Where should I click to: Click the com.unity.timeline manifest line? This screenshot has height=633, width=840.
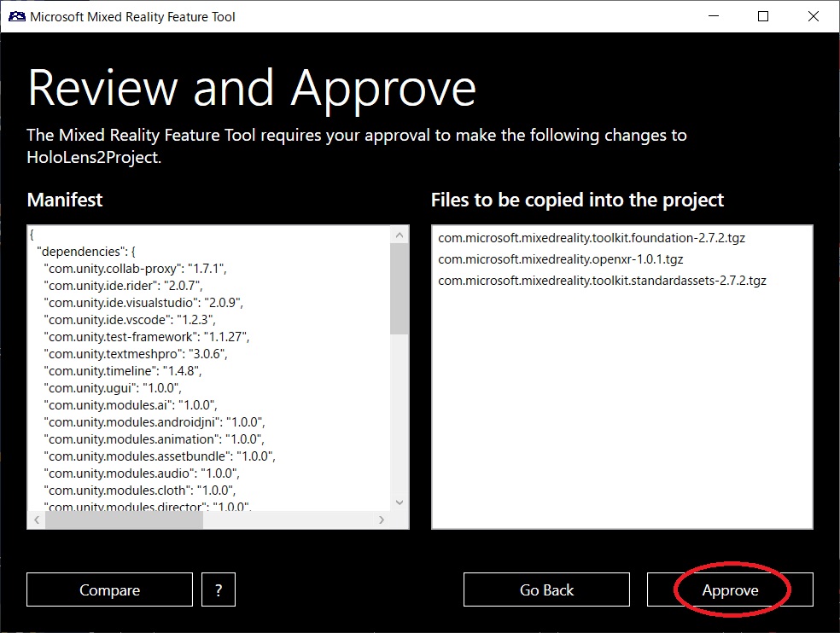123,371
